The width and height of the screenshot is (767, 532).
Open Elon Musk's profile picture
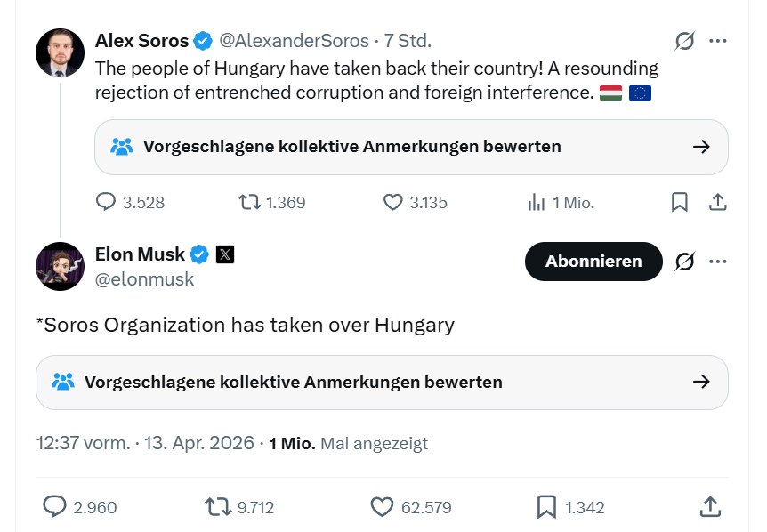[x=60, y=264]
